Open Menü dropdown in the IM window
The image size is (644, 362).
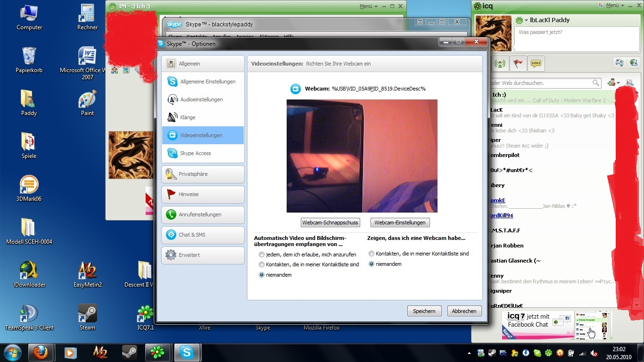click(x=369, y=6)
